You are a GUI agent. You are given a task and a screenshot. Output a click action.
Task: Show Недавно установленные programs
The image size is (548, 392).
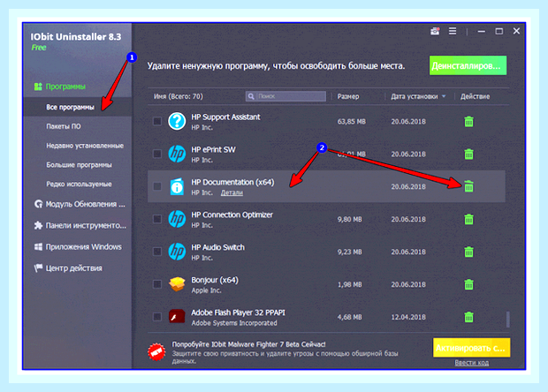pos(85,146)
